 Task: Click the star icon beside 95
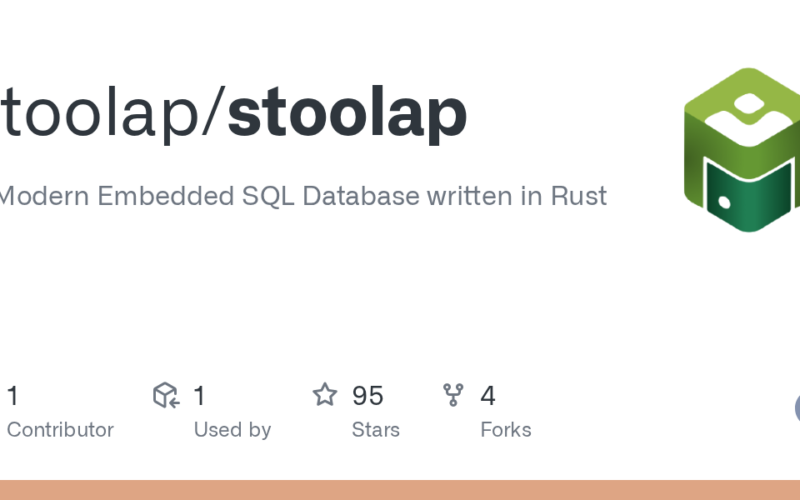(x=325, y=395)
